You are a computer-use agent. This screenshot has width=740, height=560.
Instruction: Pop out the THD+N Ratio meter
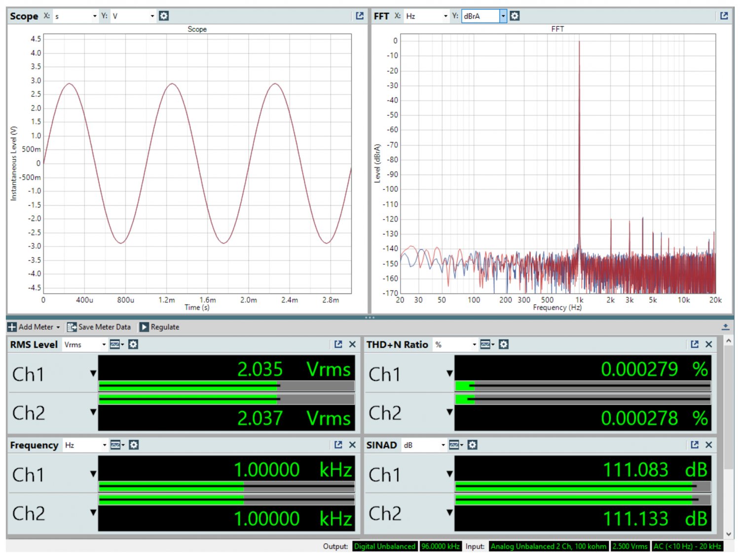[x=695, y=344]
